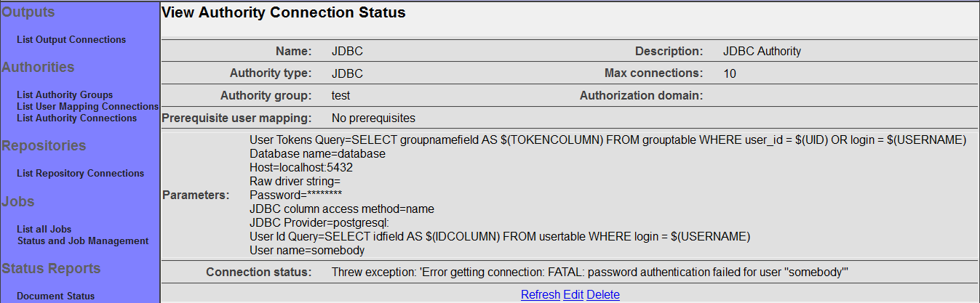Open Status and Job Management
The height and width of the screenshot is (303, 980).
[x=82, y=241]
